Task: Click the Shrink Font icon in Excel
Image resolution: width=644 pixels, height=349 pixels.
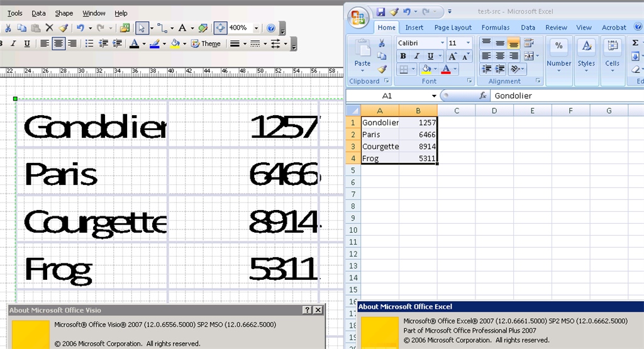Action: (x=465, y=56)
